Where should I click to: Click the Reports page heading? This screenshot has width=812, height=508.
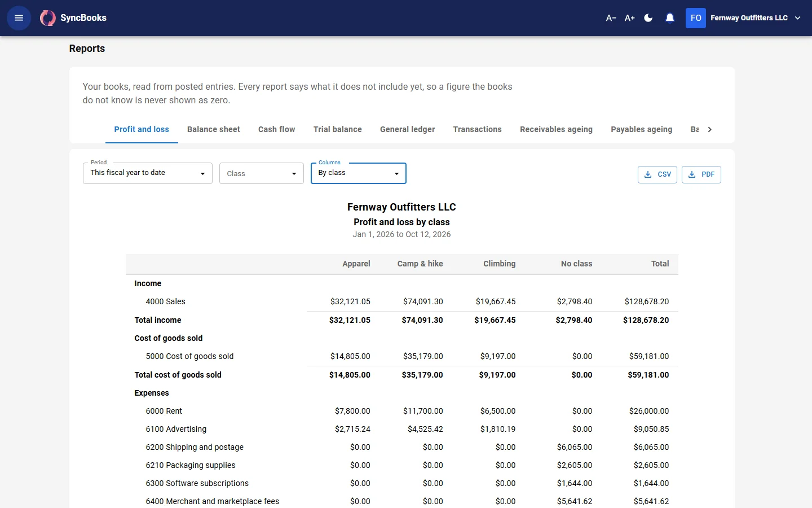click(x=87, y=49)
